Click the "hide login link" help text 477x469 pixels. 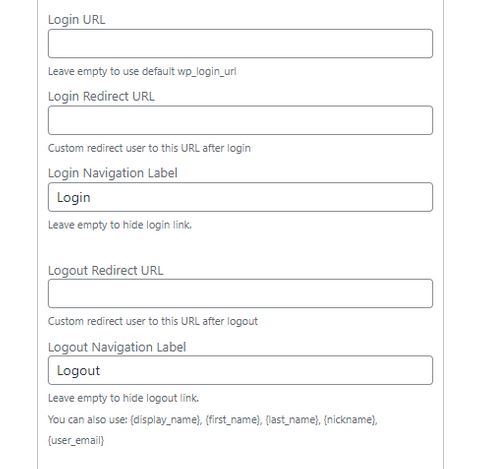tap(120, 225)
